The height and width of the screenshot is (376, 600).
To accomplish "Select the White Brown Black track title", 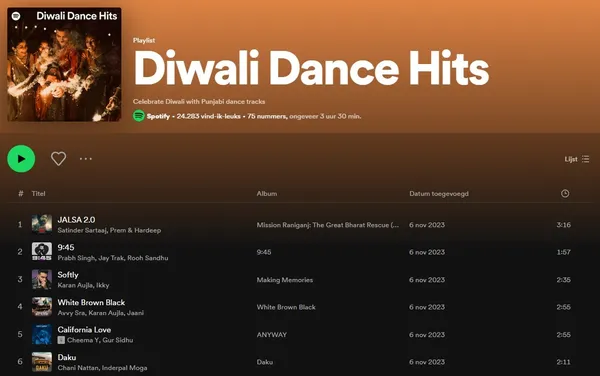I will [91, 303].
